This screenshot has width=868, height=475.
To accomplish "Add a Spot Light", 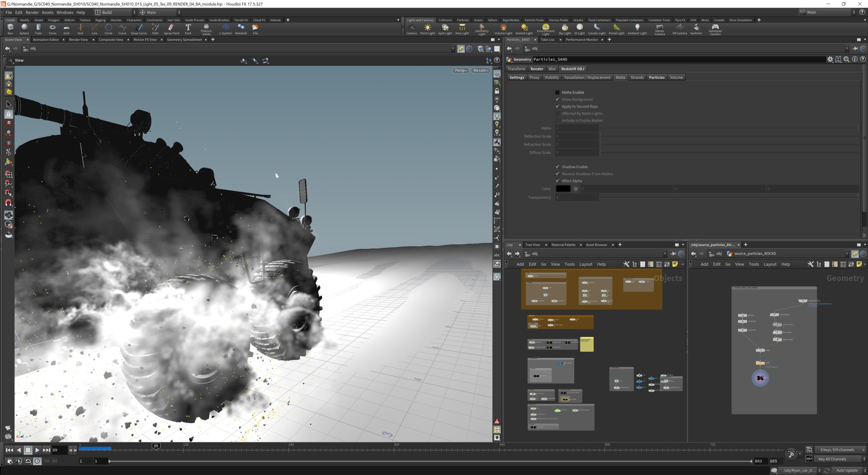I will [445, 29].
